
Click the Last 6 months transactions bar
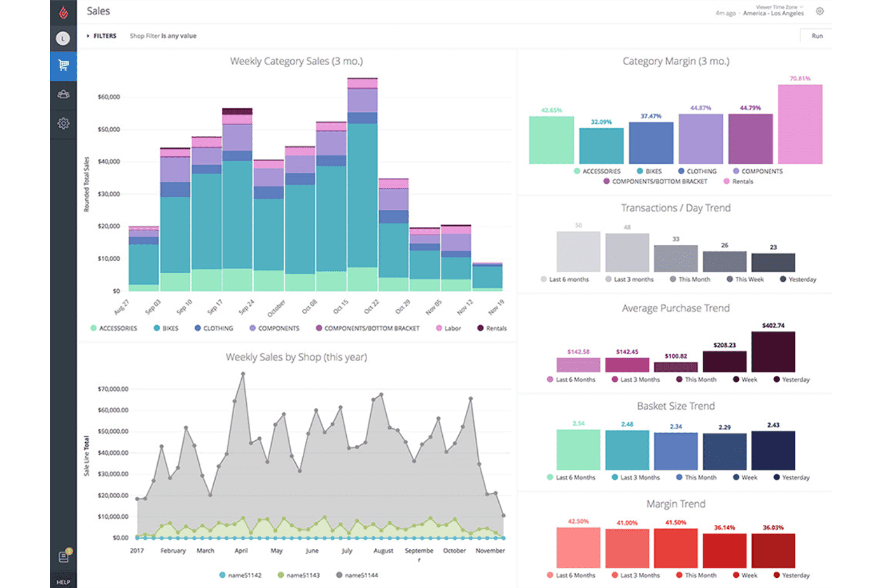coord(578,252)
